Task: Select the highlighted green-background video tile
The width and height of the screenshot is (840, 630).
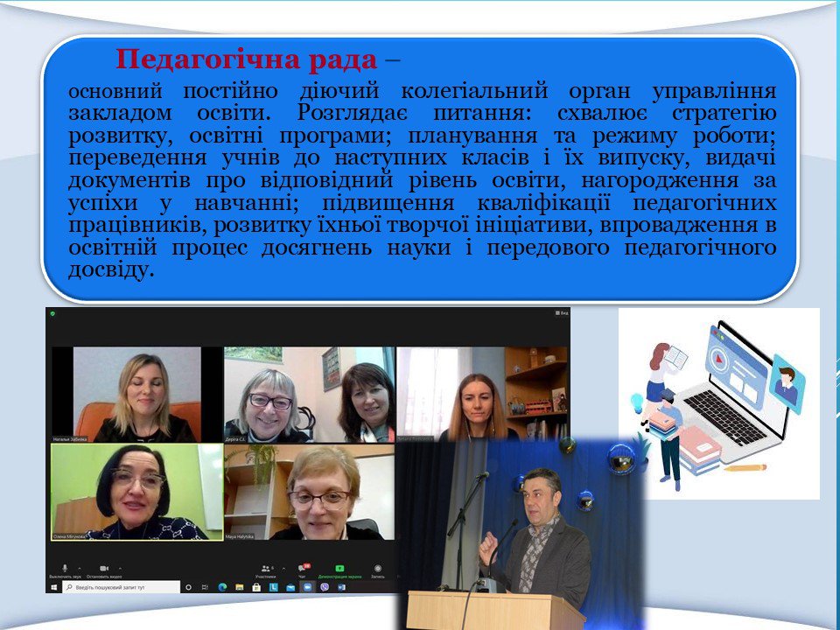Action: pos(137,492)
